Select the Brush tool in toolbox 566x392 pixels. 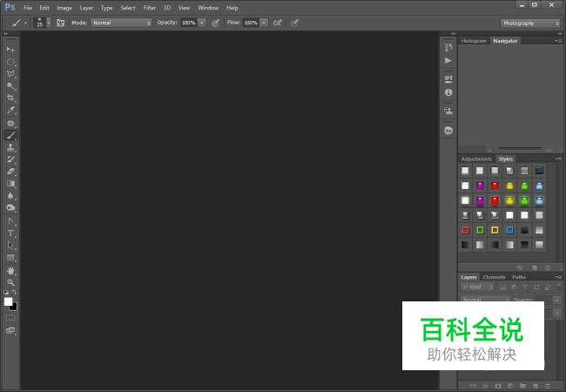[x=10, y=135]
